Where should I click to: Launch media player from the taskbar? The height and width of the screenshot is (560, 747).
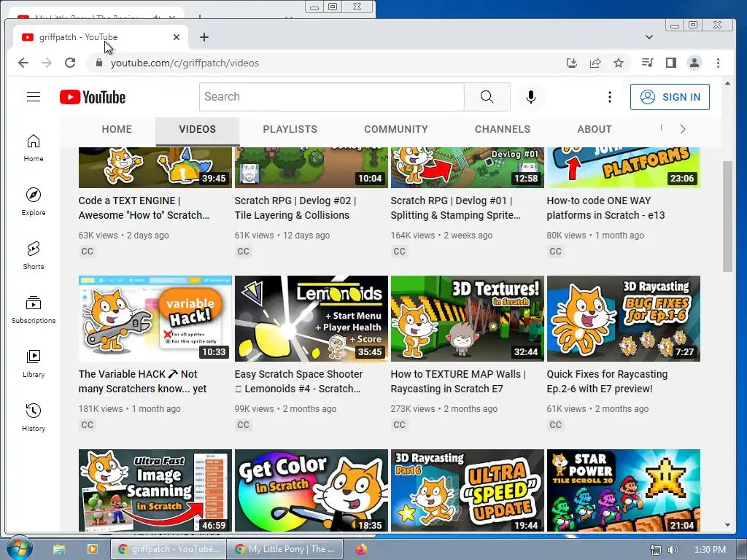point(93,549)
